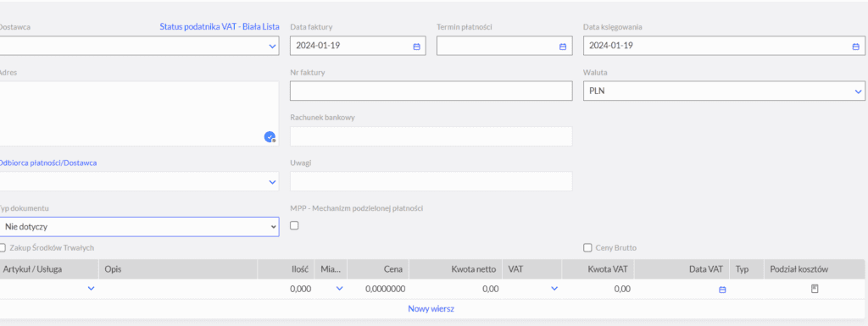The height and width of the screenshot is (326, 868).
Task: Click the Data VAT column header
Action: 682,269
